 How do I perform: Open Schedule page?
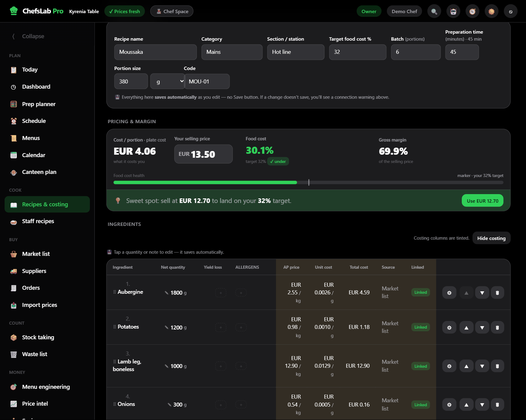pos(47,121)
